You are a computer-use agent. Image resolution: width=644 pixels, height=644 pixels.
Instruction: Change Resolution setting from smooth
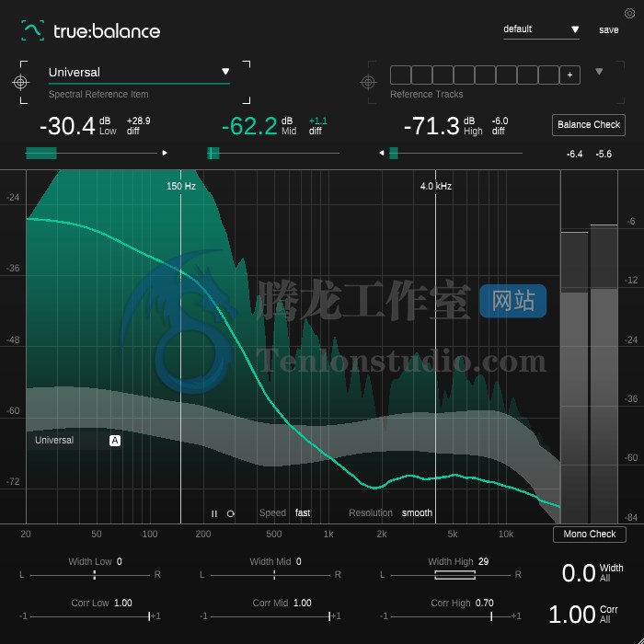click(417, 512)
